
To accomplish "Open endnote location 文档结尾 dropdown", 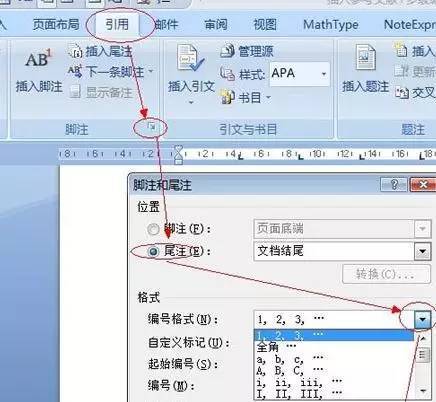I will point(422,251).
